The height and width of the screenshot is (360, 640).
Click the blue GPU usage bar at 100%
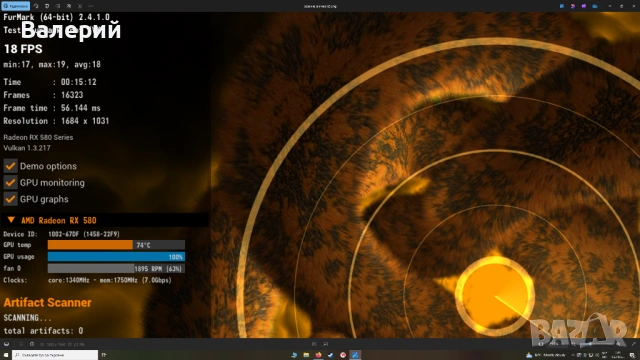116,257
